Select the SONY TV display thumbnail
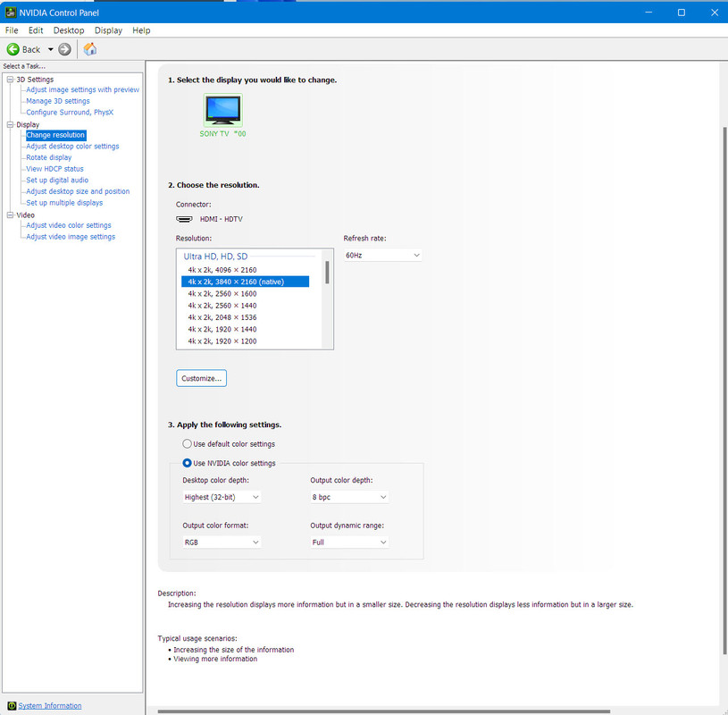 coord(222,110)
